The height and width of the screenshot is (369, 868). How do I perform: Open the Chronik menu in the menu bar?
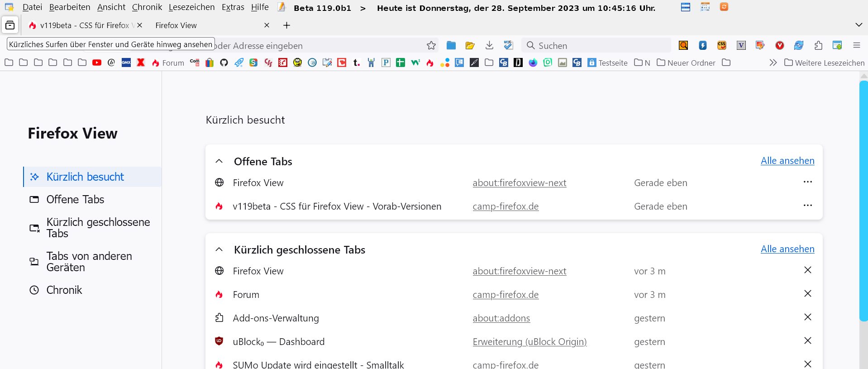(x=147, y=7)
